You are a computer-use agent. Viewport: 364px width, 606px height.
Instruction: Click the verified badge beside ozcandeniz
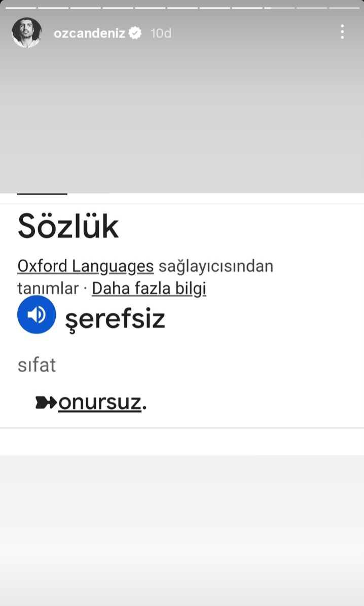[135, 33]
